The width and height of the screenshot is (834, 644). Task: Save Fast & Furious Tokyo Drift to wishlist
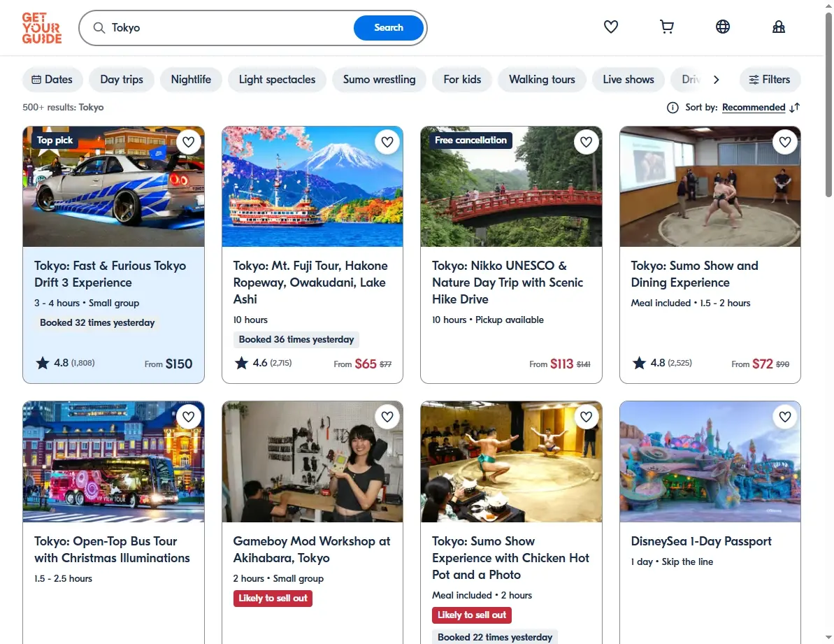point(188,142)
